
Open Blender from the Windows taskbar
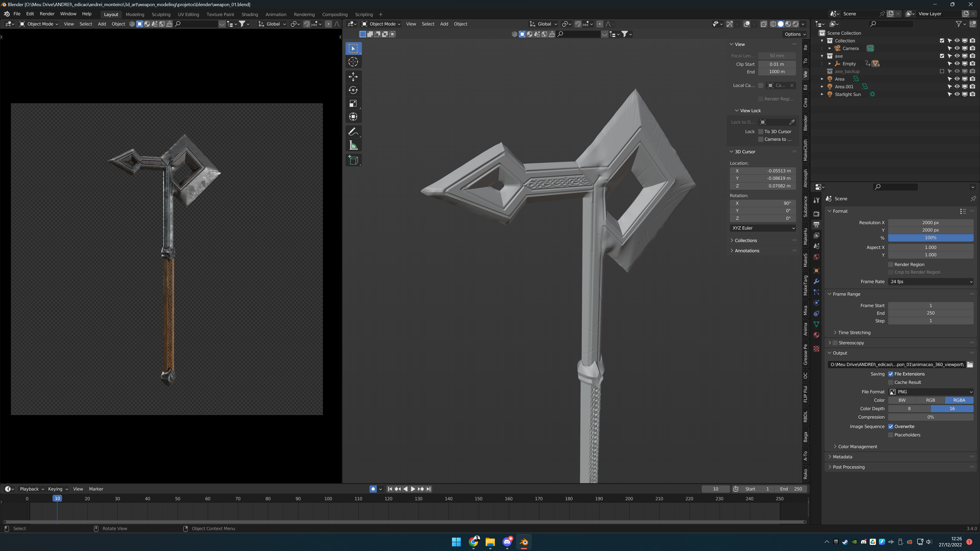(x=524, y=542)
